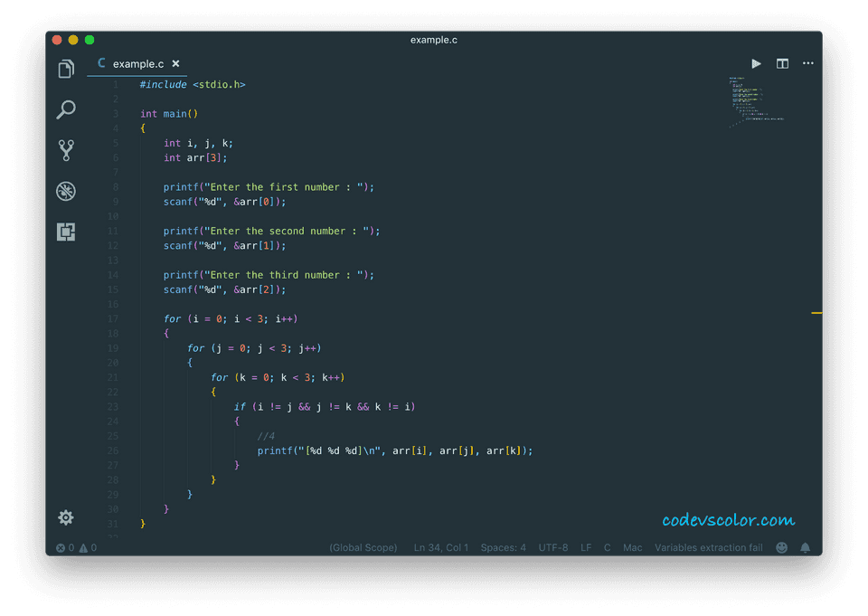Open the Explorer sidebar
This screenshot has height=616, width=868.
(65, 69)
